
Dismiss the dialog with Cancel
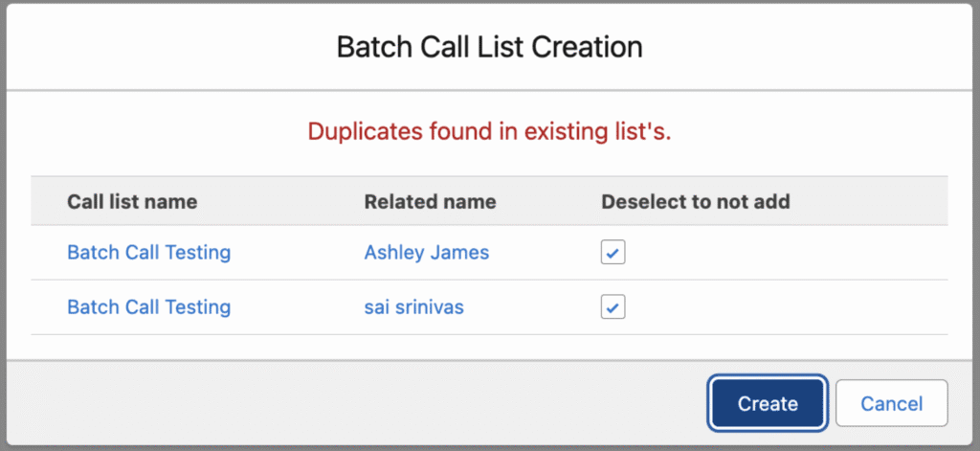(891, 403)
